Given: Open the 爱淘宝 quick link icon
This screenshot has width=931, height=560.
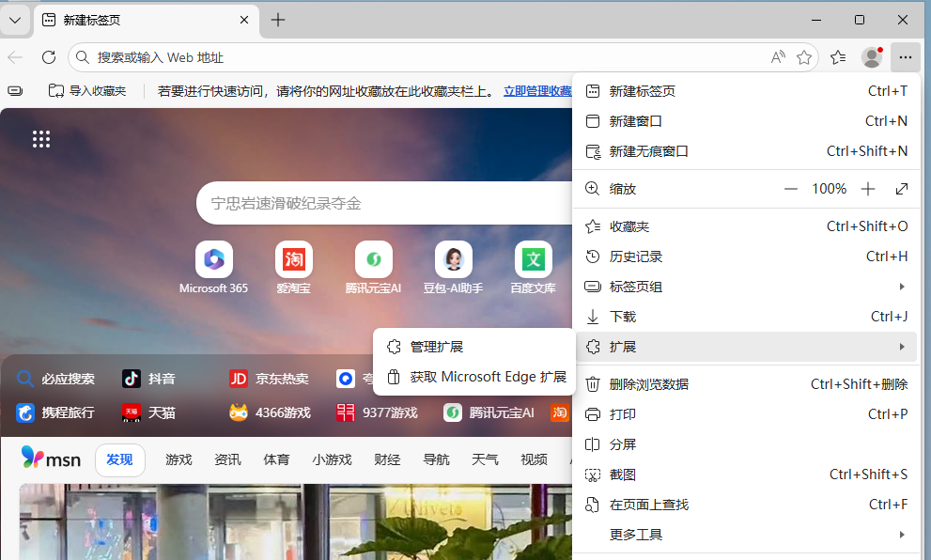Looking at the screenshot, I should click(x=293, y=259).
